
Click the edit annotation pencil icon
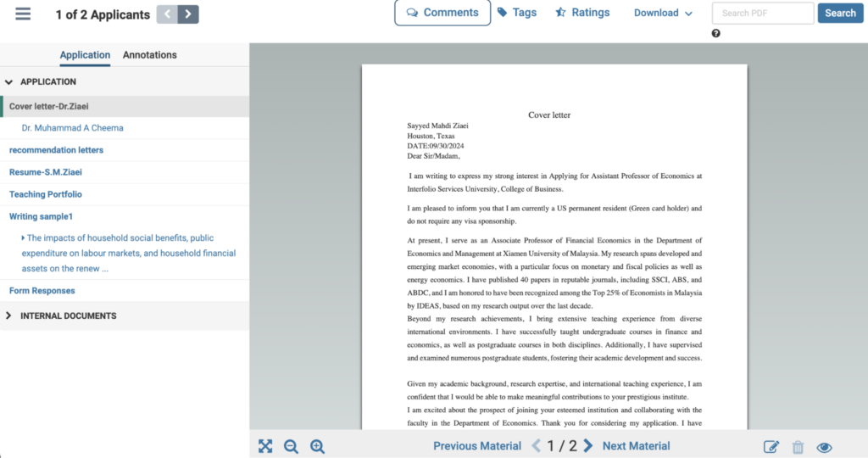point(771,447)
